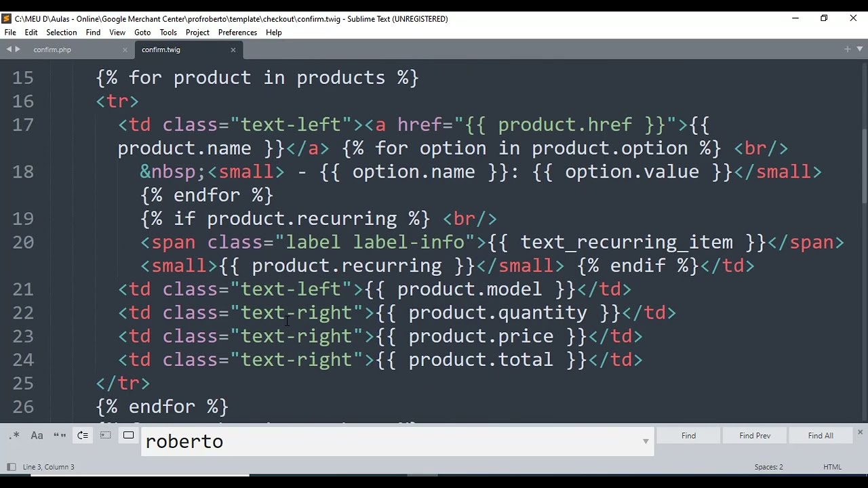868x488 pixels.
Task: Go to next tab with right arrow
Action: (x=18, y=49)
